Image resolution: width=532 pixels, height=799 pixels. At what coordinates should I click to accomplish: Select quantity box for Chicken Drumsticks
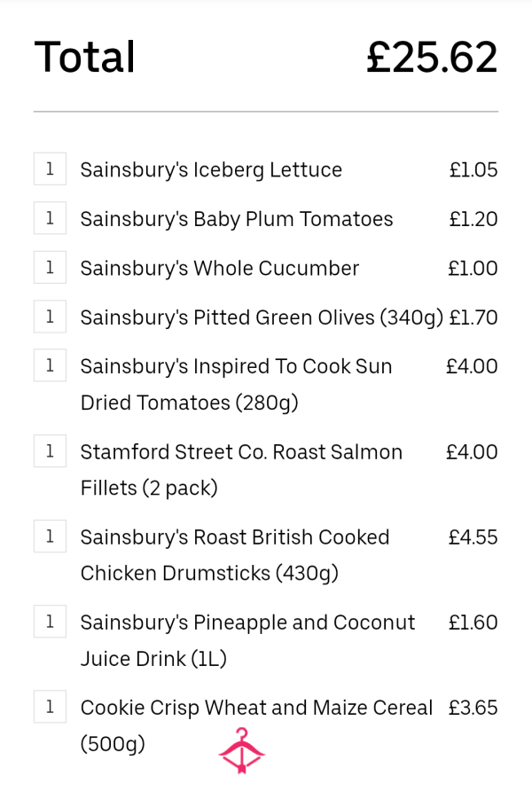coord(50,536)
